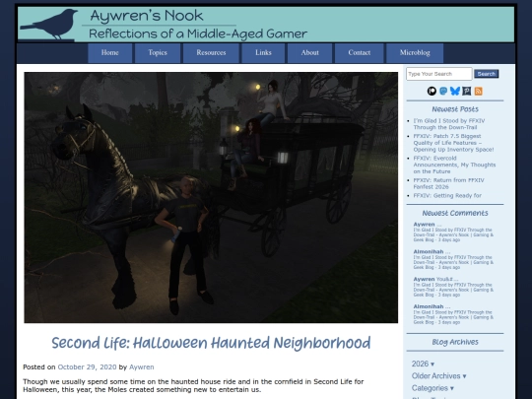The width and height of the screenshot is (532, 399).
Task: Open the Mastodon social icon
Action: (443, 91)
